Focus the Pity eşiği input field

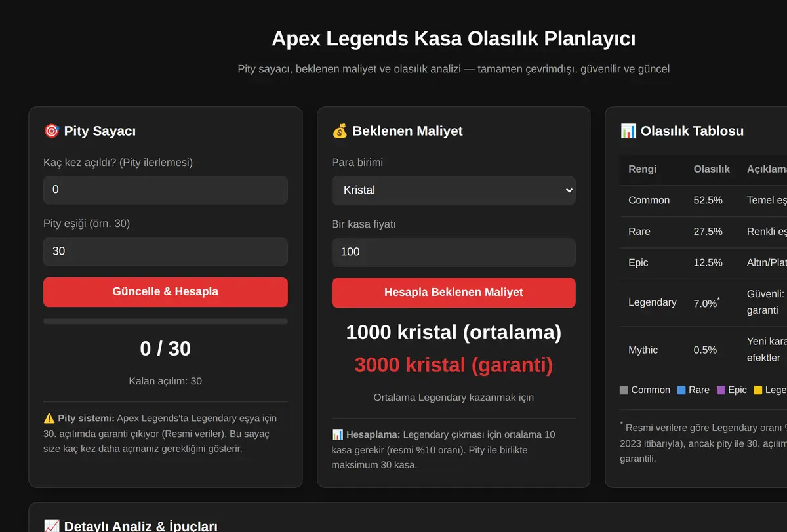165,251
